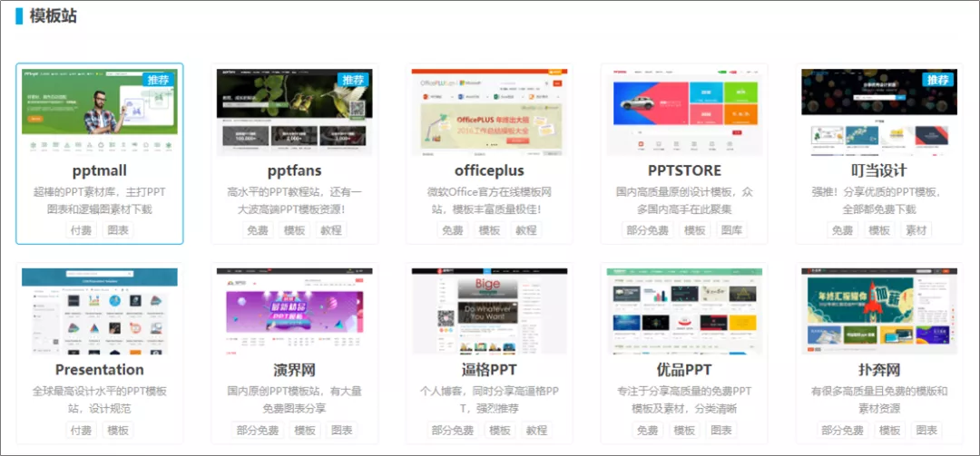The height and width of the screenshot is (456, 980).
Task: Click the 优品PPT description text
Action: click(684, 401)
